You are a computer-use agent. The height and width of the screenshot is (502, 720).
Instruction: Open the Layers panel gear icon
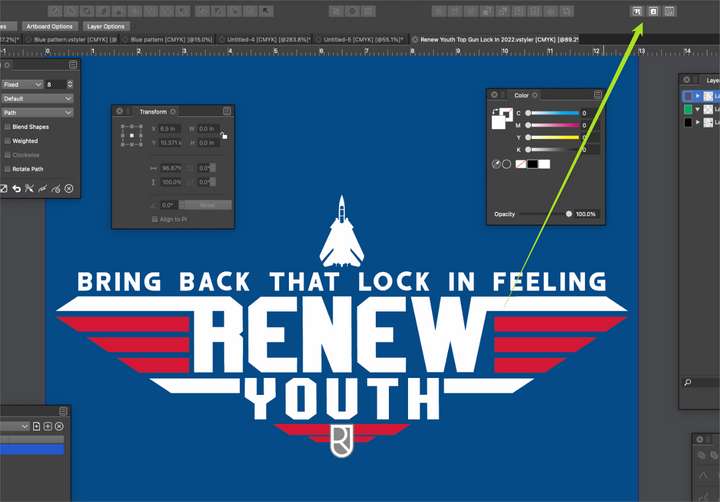tap(686, 79)
